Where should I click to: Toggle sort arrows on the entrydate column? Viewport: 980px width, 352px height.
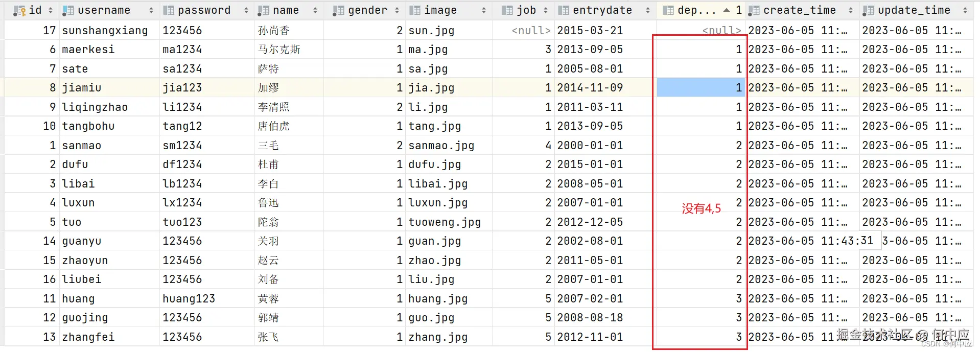pyautogui.click(x=647, y=10)
